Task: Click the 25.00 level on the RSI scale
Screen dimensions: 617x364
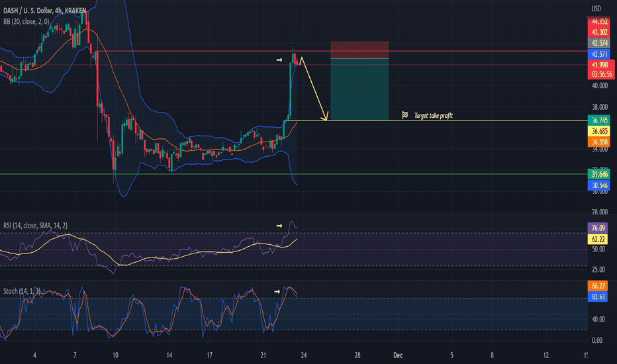Action: [x=598, y=269]
